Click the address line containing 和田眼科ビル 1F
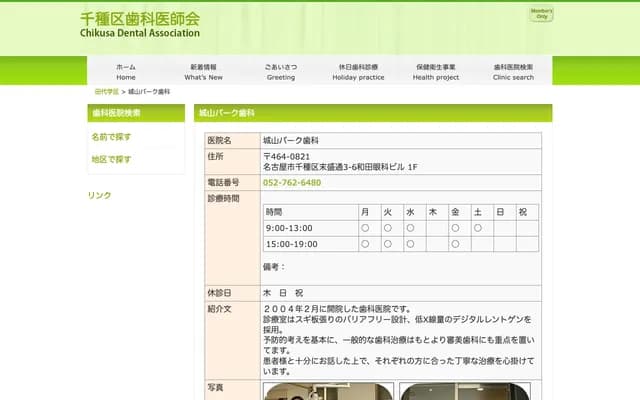This screenshot has width=640, height=400. point(340,167)
